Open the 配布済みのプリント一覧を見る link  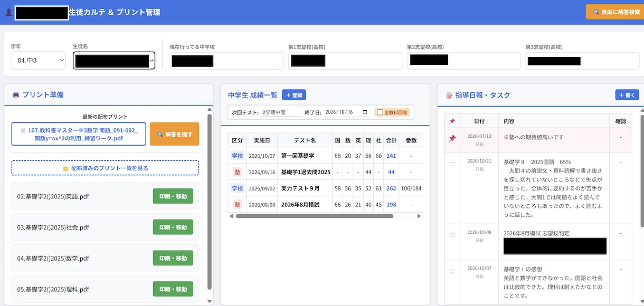pyautogui.click(x=105, y=168)
